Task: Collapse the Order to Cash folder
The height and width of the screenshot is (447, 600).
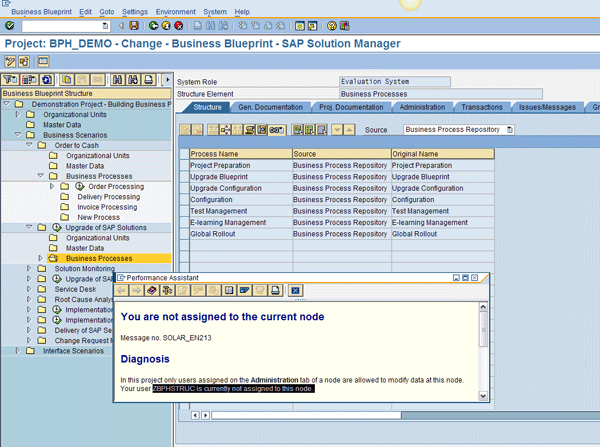Action: point(29,145)
